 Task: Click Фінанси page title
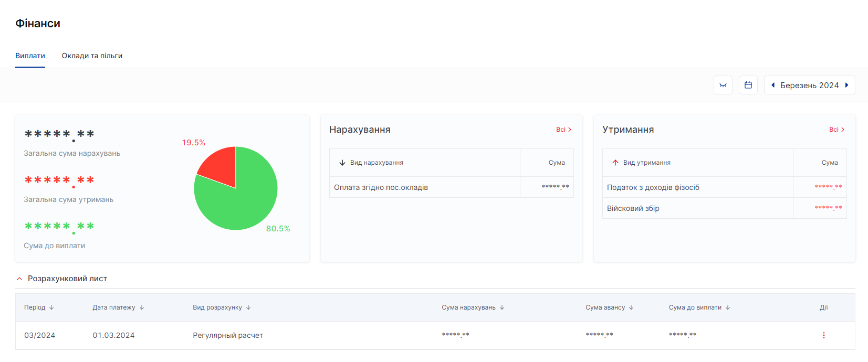(38, 24)
